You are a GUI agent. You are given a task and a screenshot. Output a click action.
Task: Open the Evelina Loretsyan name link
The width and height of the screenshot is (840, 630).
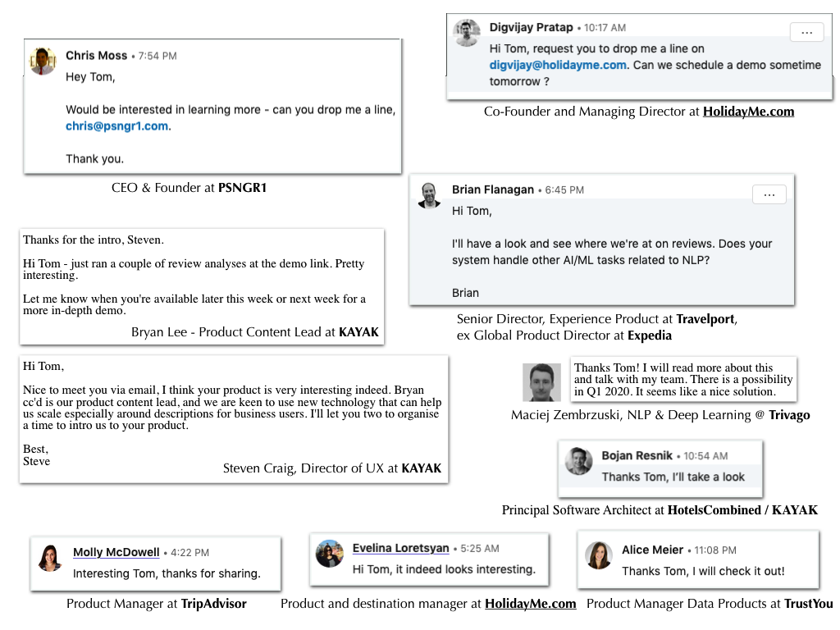400,548
